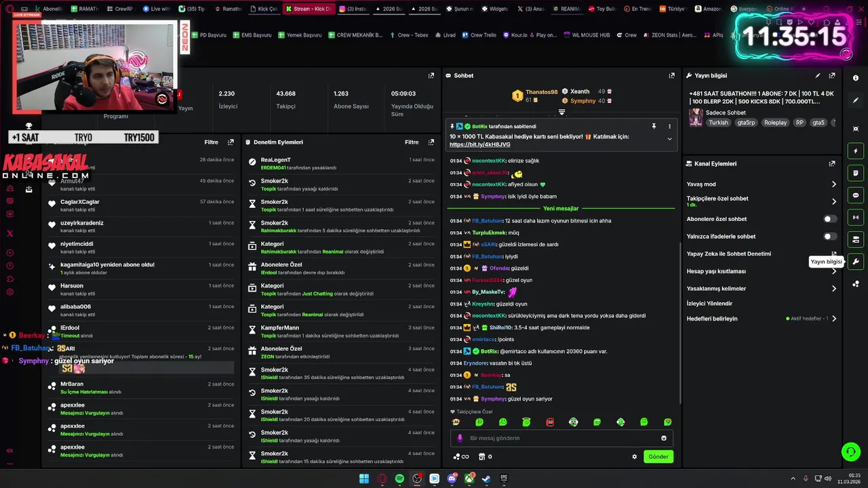Open Filtre in Denetim Eylemleri panel
The image size is (868, 488).
click(x=412, y=142)
